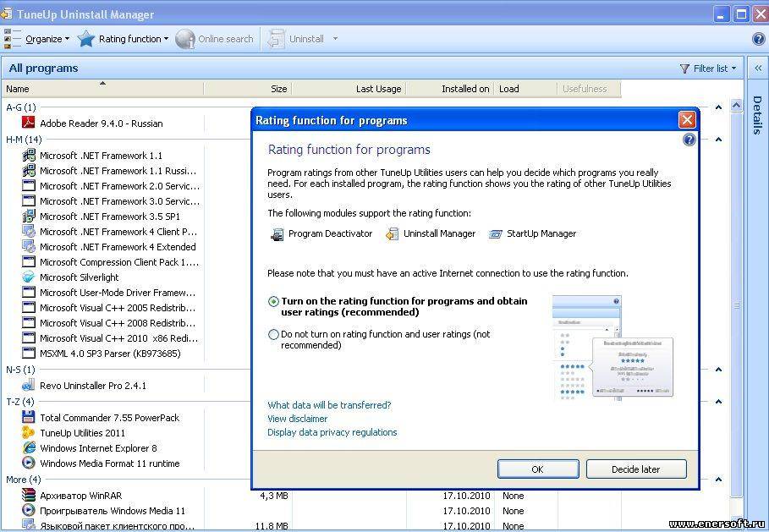Screen dimensions: 769x532
Task: Click the Online search globe icon
Action: 185,39
